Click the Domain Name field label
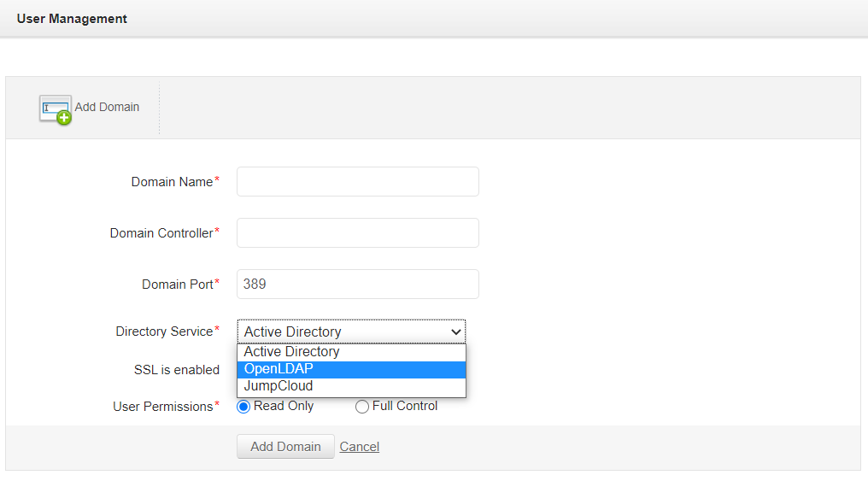Image resolution: width=868 pixels, height=481 pixels. click(172, 182)
